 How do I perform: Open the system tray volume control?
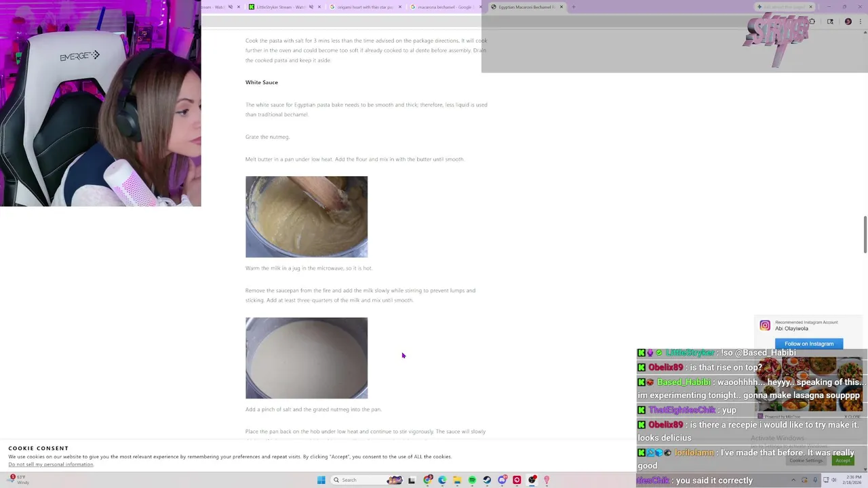[833, 480]
